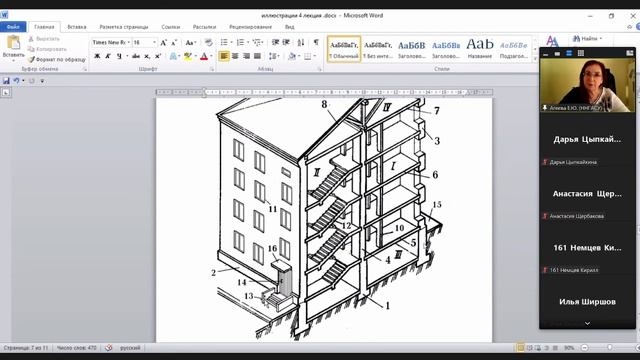Click the subscript x₂ icon
This screenshot has width=640, height=360.
(x=147, y=56)
